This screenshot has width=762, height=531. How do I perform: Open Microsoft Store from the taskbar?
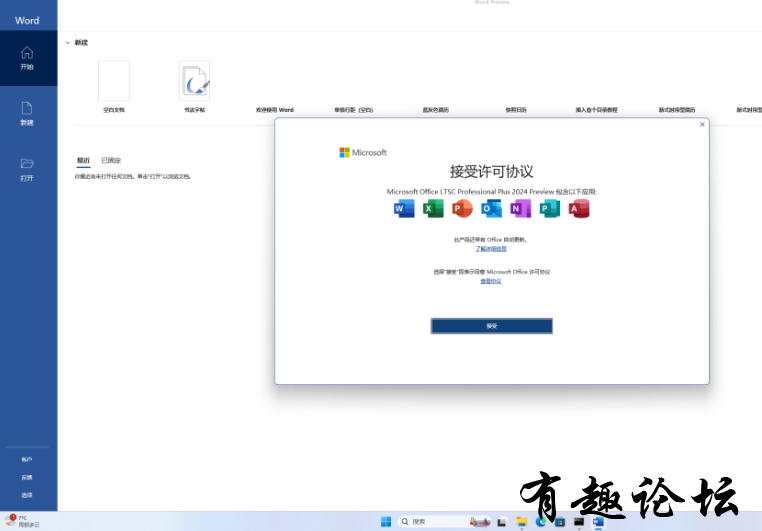560,522
